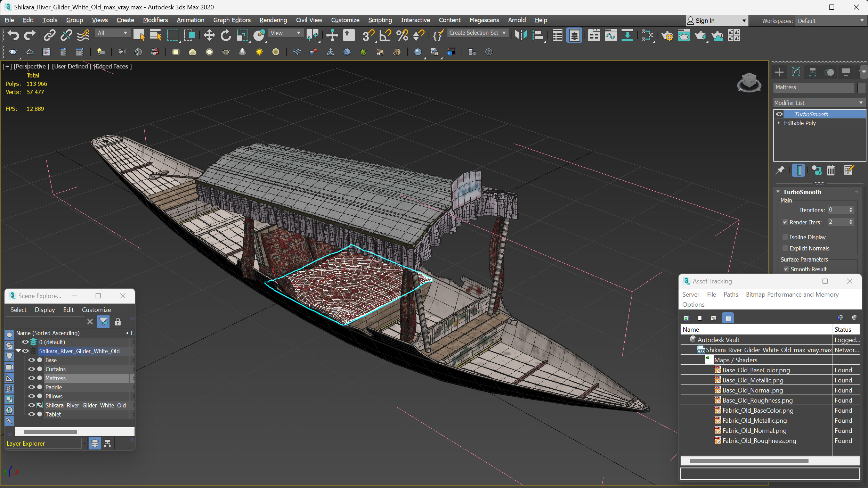Click the Render Iters spinner arrows
Viewport: 868px width, 488px height.
coord(851,222)
